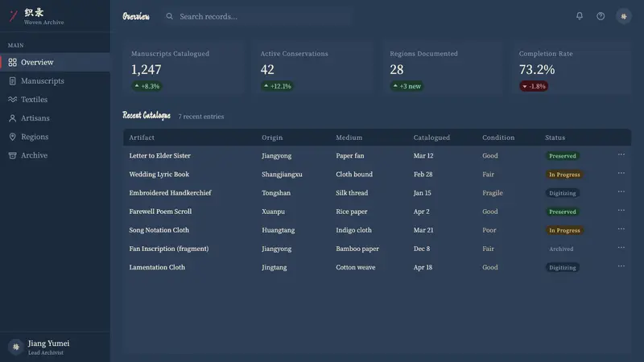Click the Completion Rate stat card
Screen dimensions: 644x362
click(x=571, y=68)
